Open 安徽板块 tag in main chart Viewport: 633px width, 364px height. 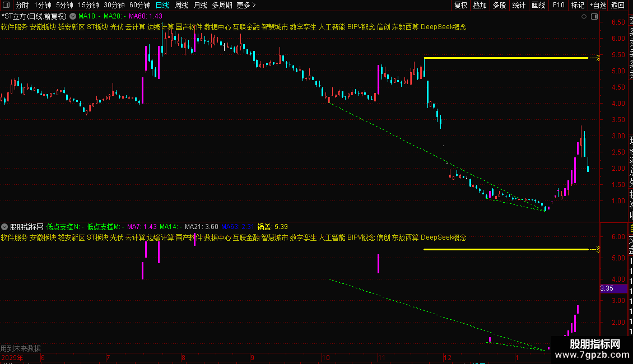point(43,27)
